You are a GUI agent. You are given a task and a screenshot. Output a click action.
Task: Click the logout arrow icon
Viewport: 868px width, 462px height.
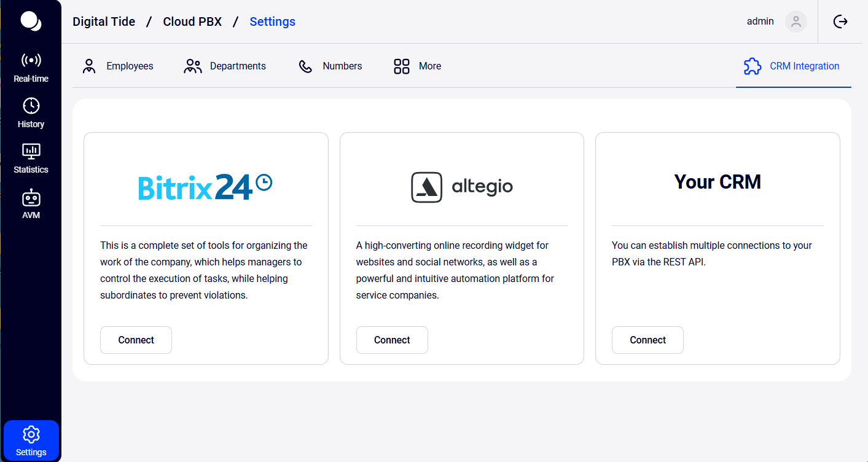[840, 22]
